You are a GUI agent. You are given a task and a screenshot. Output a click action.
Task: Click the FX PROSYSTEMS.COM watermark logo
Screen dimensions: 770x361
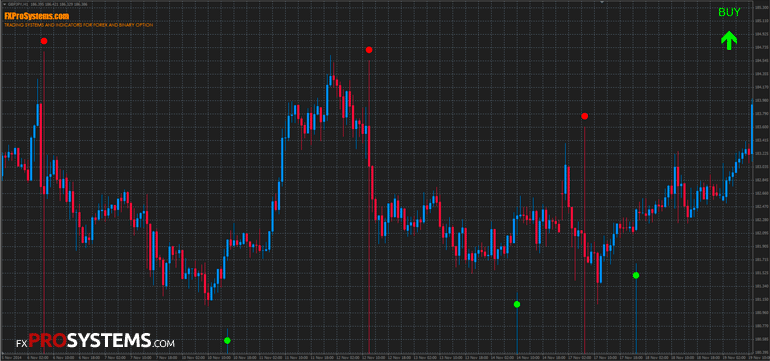click(x=95, y=340)
